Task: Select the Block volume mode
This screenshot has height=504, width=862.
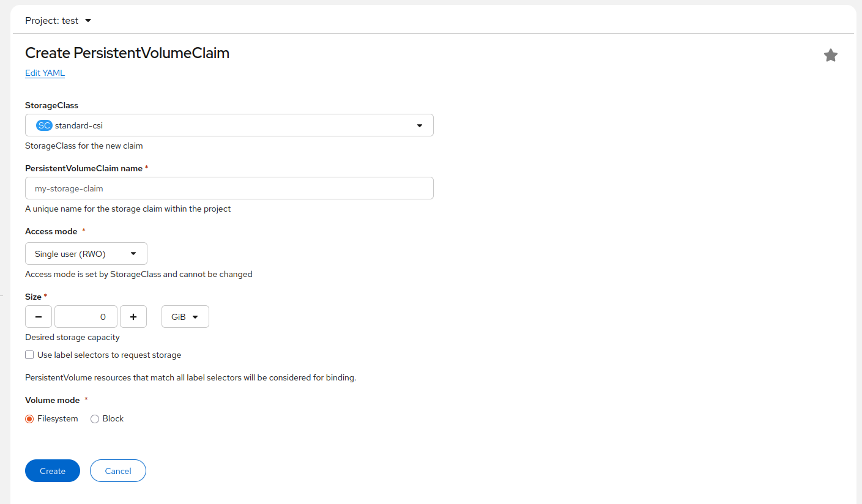Action: point(95,418)
